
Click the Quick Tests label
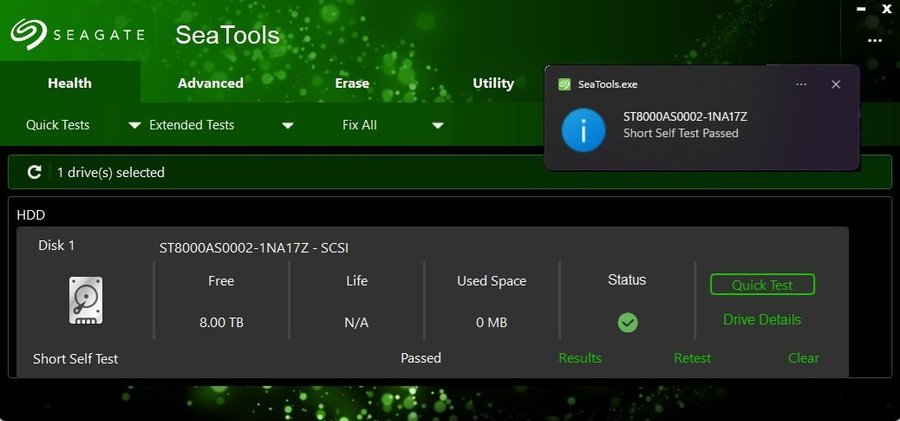(x=57, y=125)
